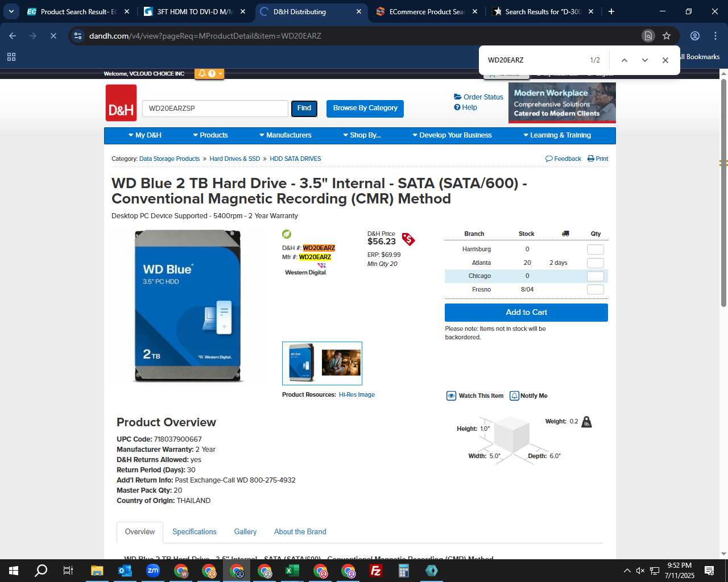Screen dimensions: 728x582
Task: Expand the Manufacturers menu
Action: (x=286, y=135)
